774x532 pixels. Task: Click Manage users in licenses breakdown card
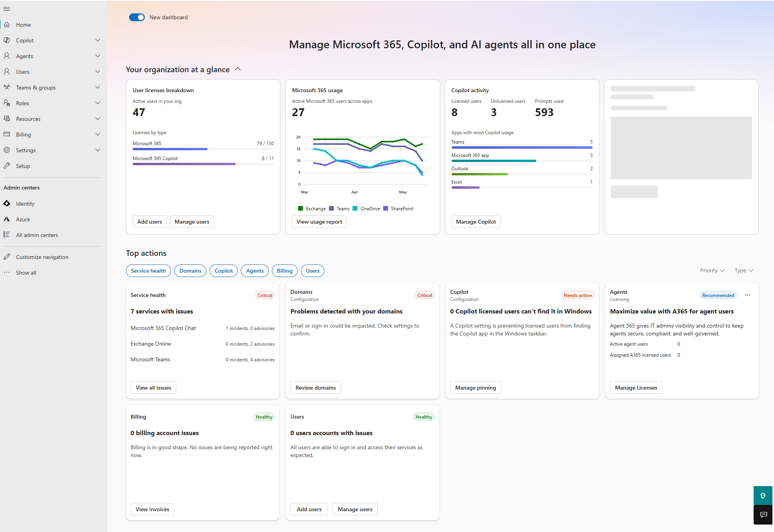[192, 222]
